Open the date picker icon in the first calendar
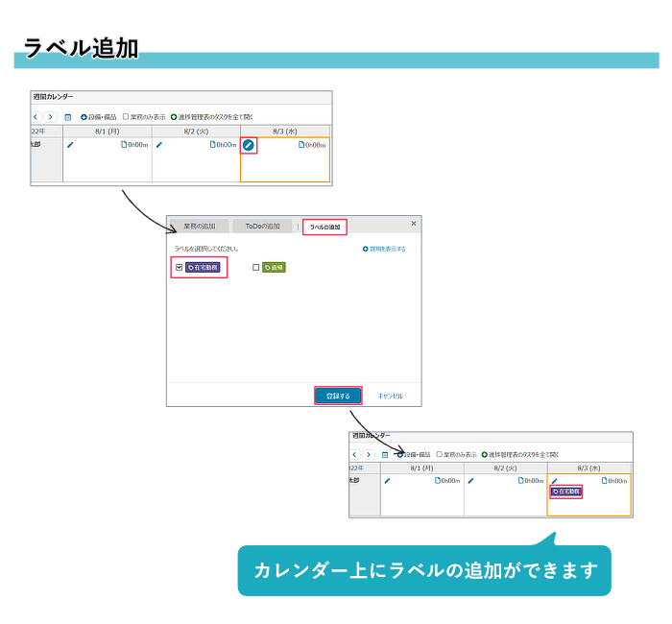672x624 pixels. [68, 117]
